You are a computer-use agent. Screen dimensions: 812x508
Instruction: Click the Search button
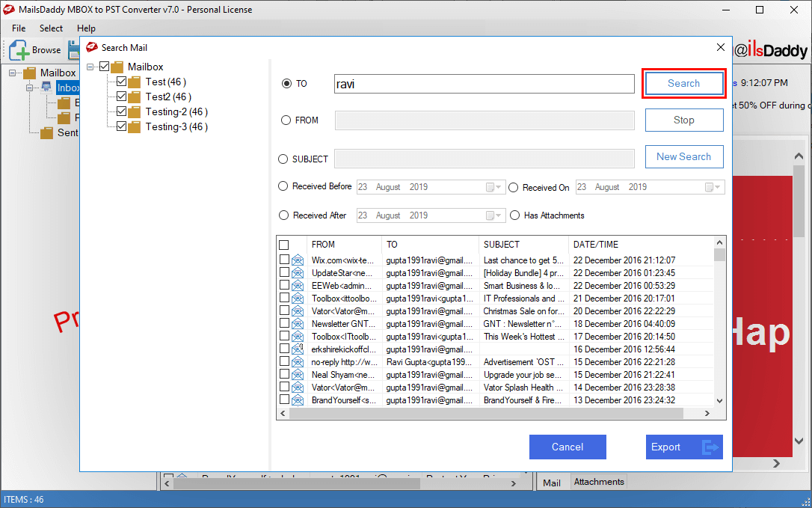click(683, 84)
